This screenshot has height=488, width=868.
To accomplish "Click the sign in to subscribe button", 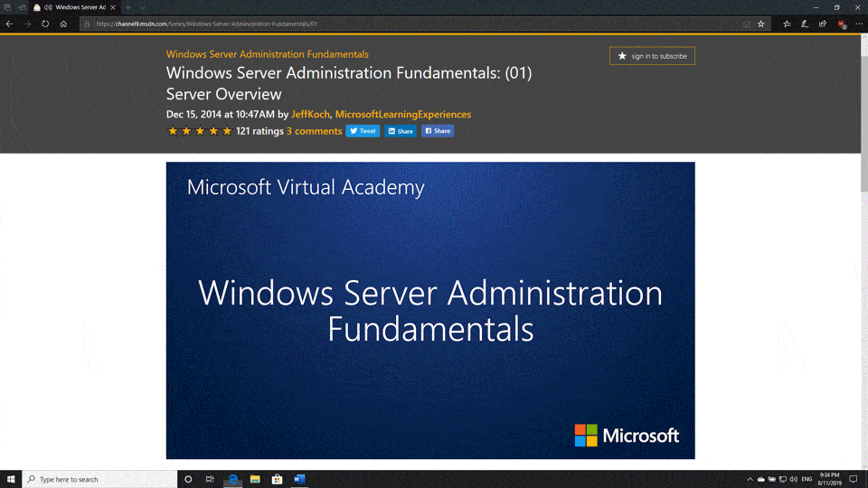I will pos(652,56).
